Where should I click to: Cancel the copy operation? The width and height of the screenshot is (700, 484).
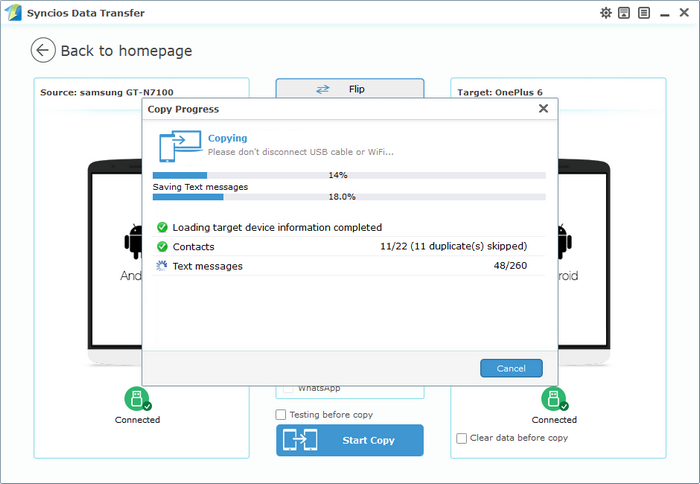pos(512,368)
